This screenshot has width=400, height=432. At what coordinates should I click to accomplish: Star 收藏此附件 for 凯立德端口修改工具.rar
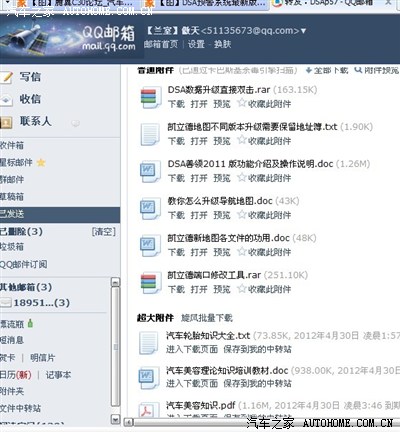coord(242,288)
